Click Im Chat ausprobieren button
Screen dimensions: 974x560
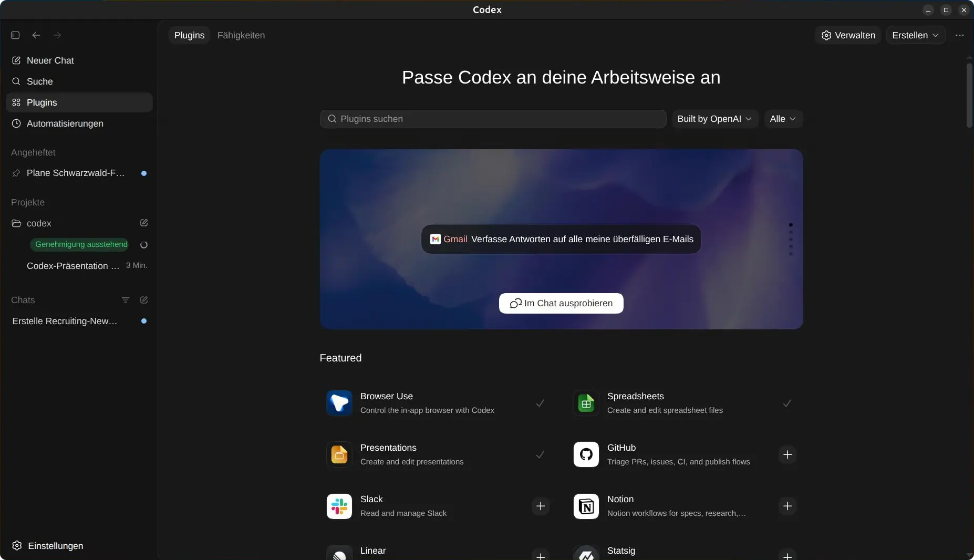pyautogui.click(x=561, y=303)
